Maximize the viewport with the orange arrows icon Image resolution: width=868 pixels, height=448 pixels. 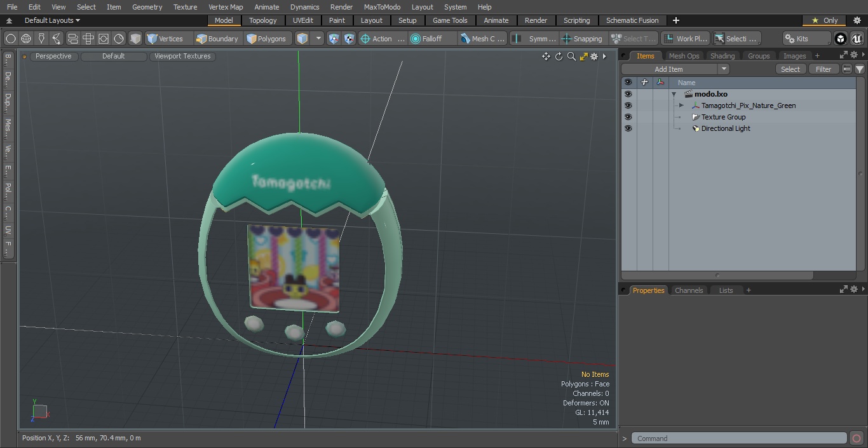[583, 57]
